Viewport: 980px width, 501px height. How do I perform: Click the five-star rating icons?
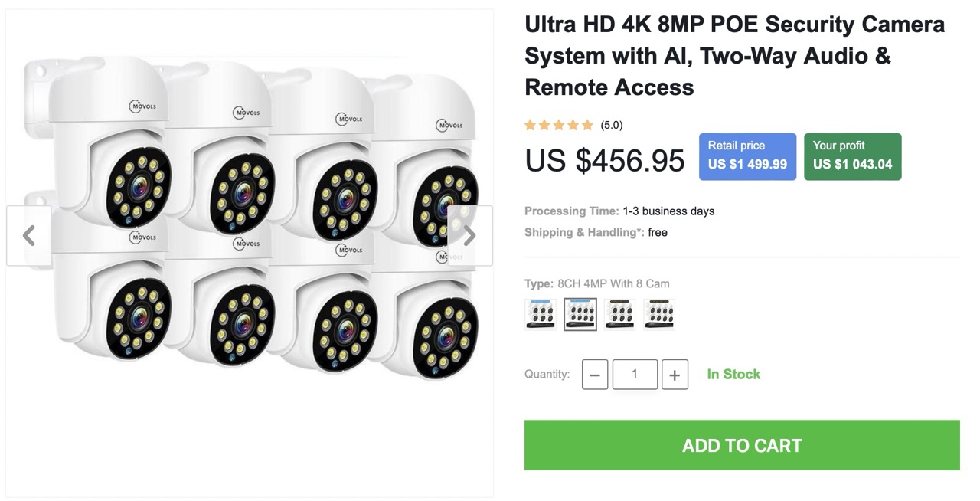pos(559,125)
